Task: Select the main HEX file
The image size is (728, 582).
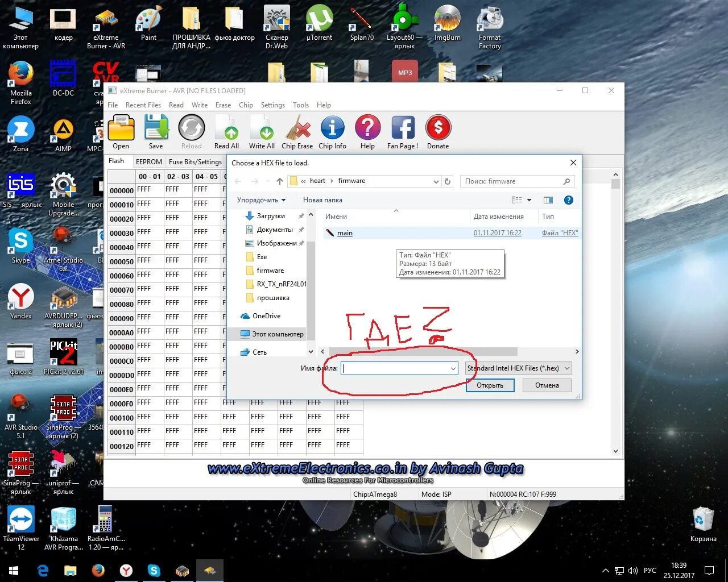Action: tap(452, 233)
